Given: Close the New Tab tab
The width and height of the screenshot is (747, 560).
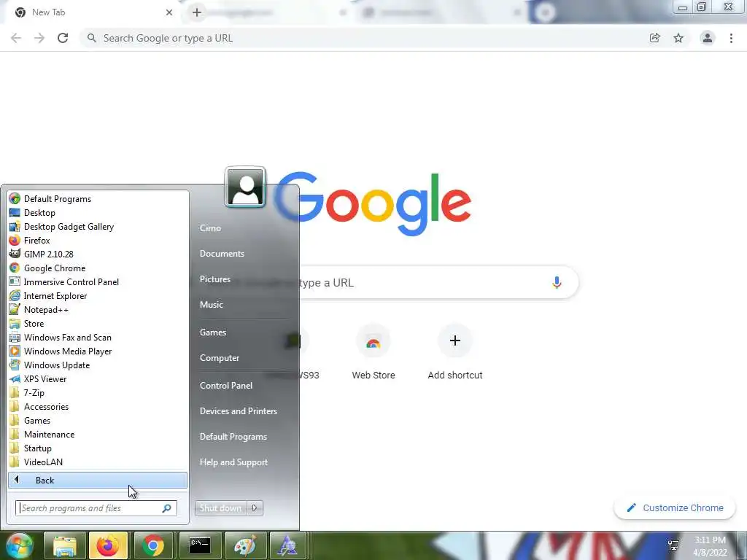Looking at the screenshot, I should 169,12.
